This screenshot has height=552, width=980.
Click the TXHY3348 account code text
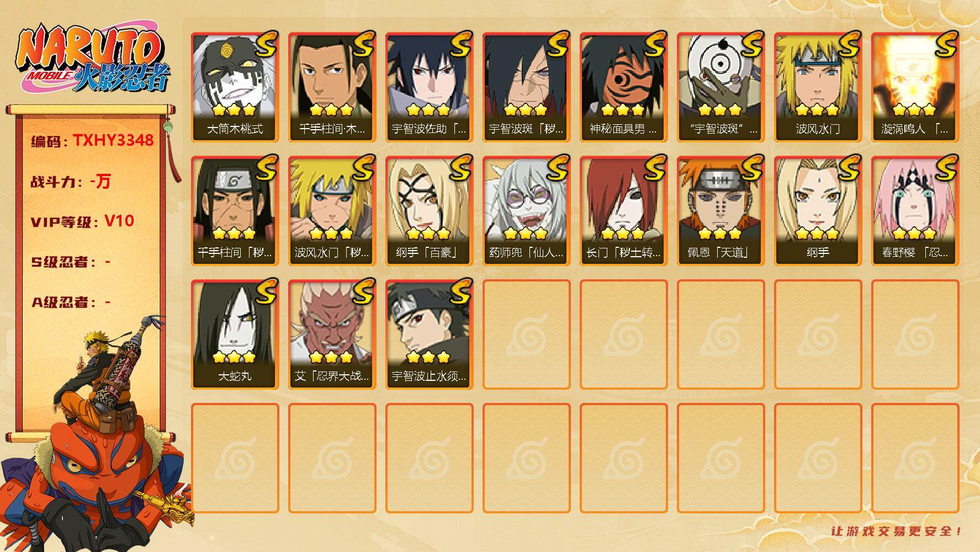tap(113, 141)
